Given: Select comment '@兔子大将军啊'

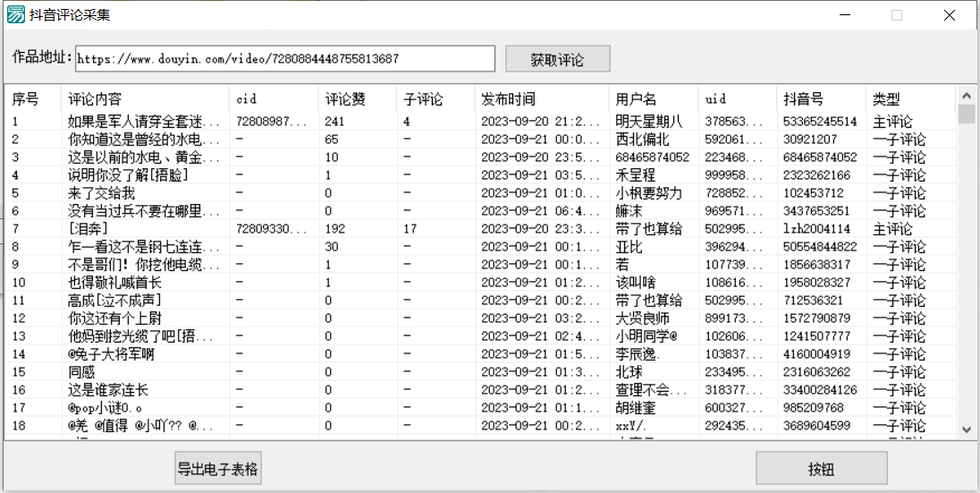Looking at the screenshot, I should [x=111, y=354].
